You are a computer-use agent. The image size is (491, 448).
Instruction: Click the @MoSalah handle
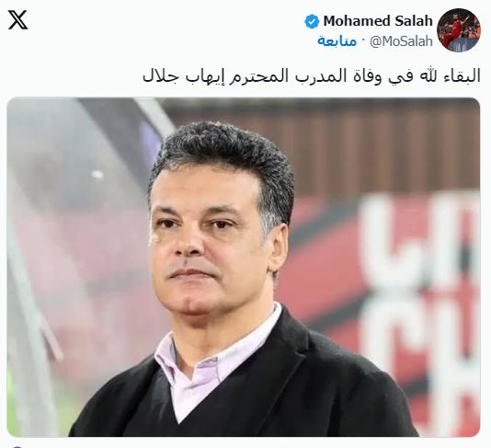[401, 41]
